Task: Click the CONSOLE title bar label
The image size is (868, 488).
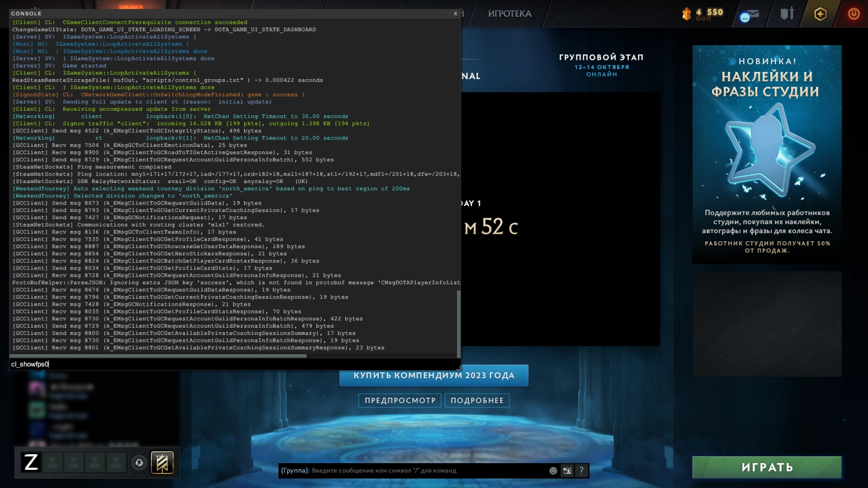Action: coord(27,14)
